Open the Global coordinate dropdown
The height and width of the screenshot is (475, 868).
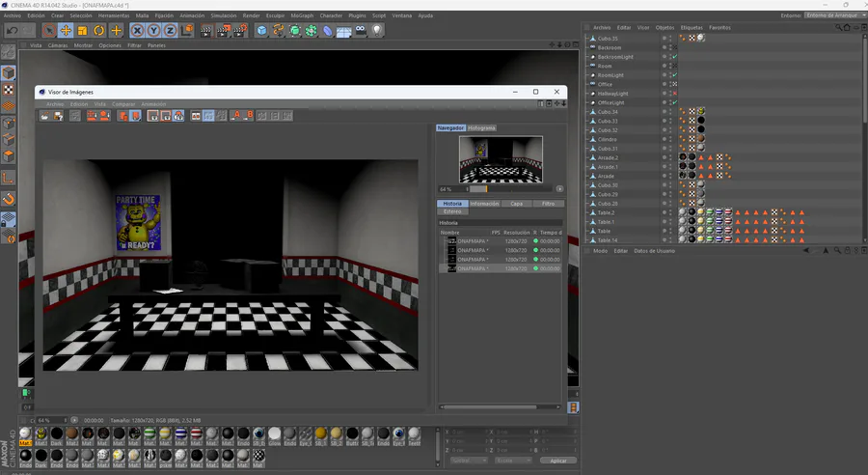(x=469, y=461)
